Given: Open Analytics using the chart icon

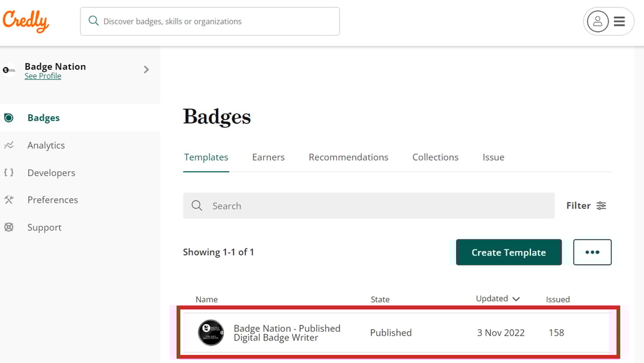Looking at the screenshot, I should (x=9, y=145).
